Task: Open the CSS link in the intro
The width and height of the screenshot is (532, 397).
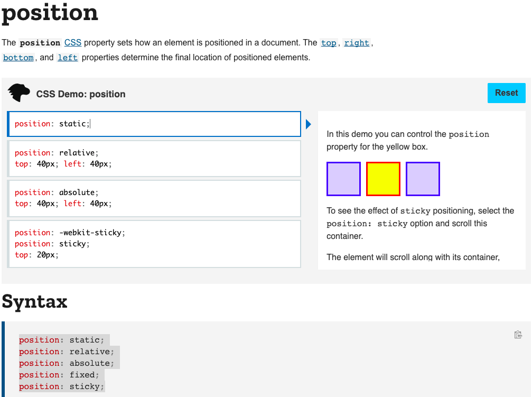Action: (73, 42)
